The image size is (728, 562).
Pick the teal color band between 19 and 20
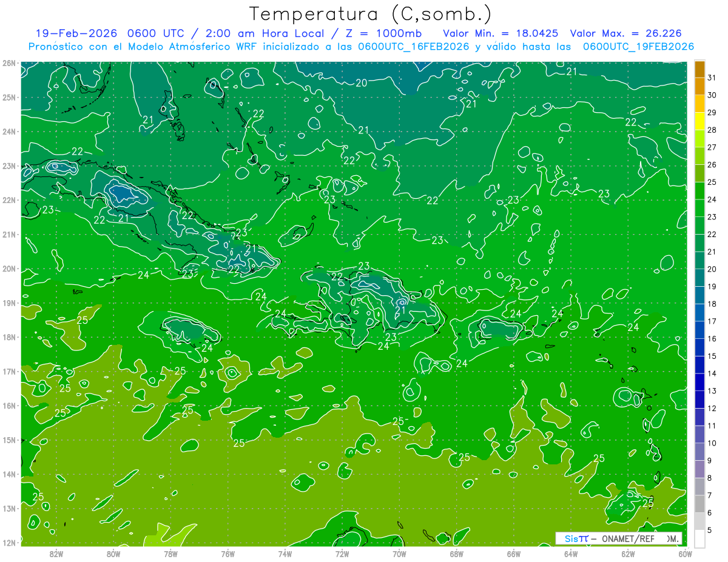699,278
